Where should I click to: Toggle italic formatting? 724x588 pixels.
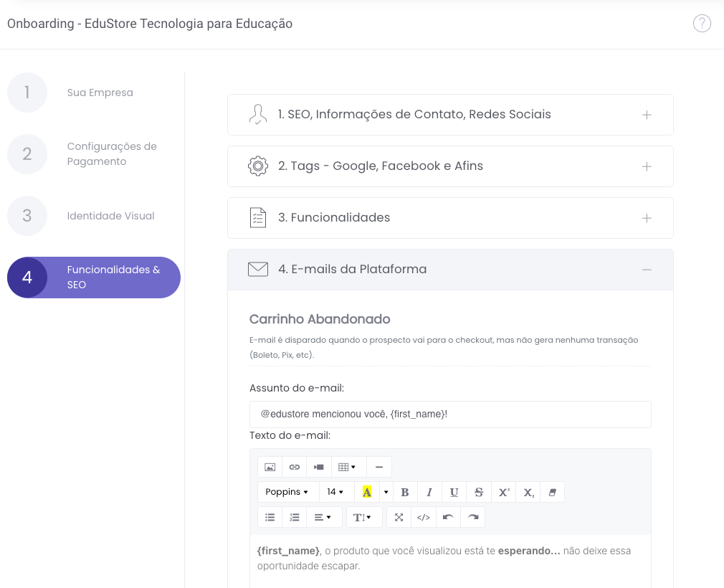[429, 492]
